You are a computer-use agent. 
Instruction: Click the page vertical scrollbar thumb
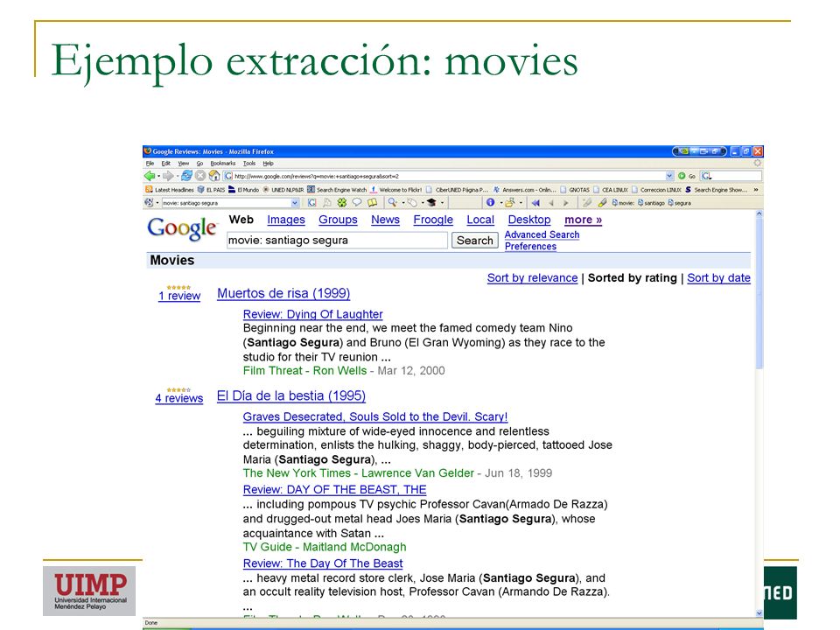point(759,293)
